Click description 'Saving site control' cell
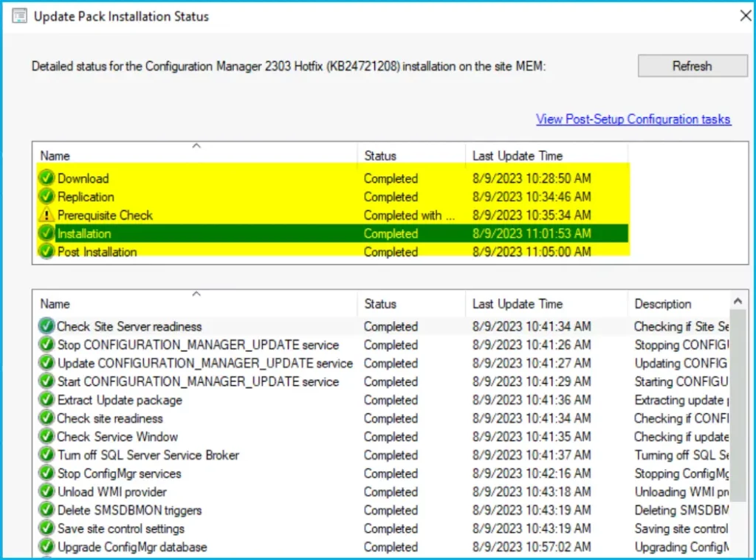756x560 pixels. [x=681, y=528]
